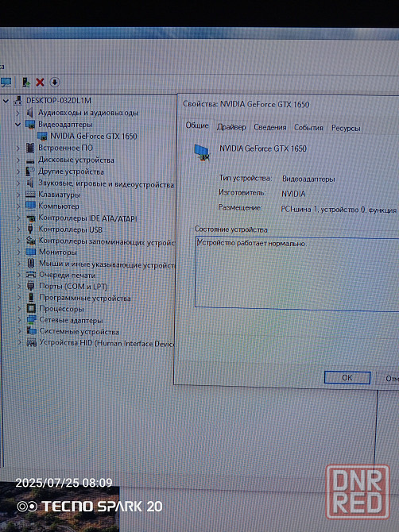Click inside the device status text box

pos(297,273)
